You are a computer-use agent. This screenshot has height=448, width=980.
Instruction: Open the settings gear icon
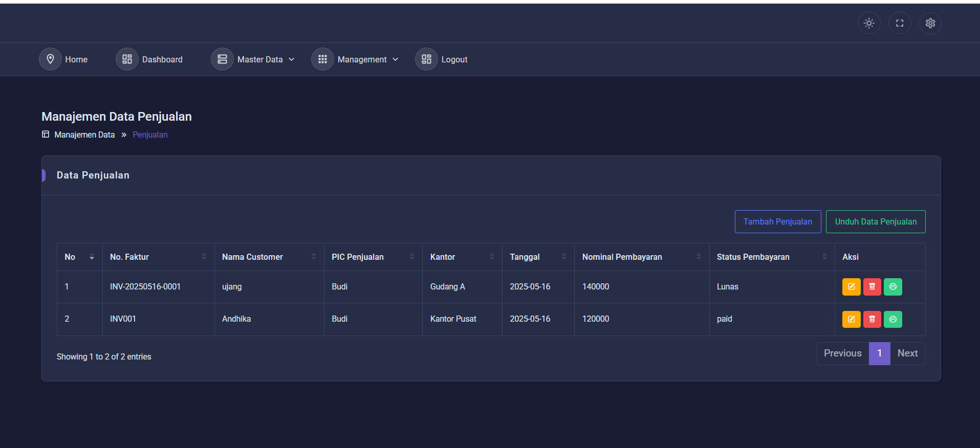[x=930, y=23]
